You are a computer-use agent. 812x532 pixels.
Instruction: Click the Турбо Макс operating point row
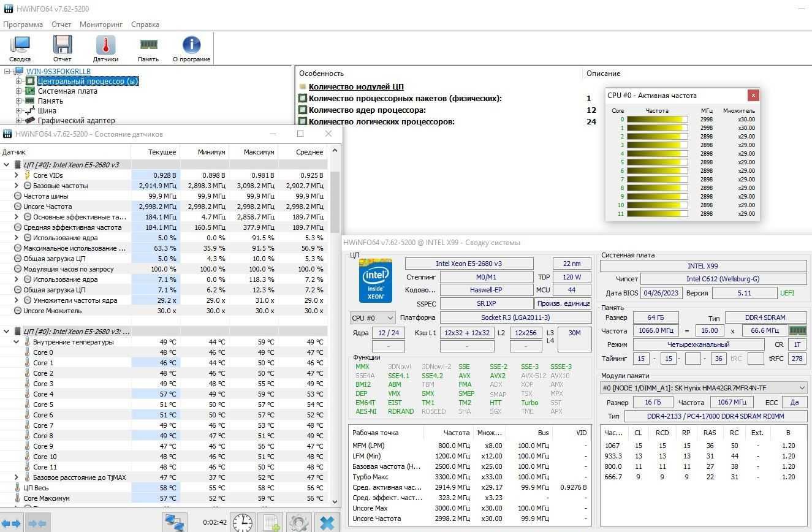point(470,477)
